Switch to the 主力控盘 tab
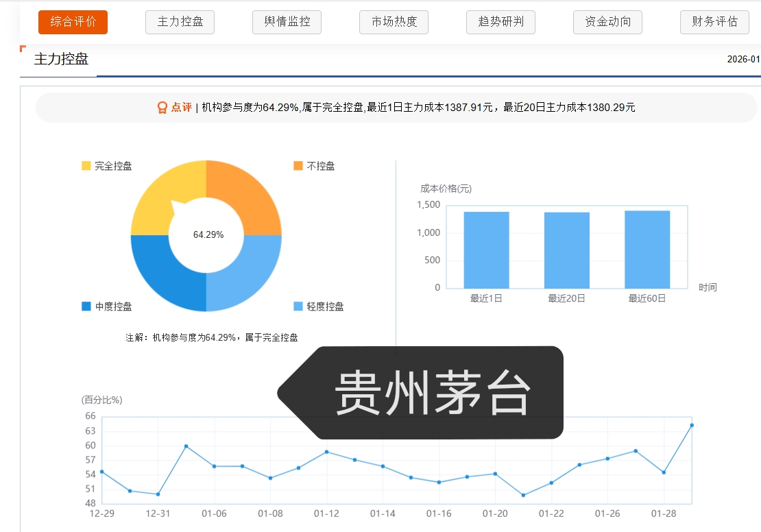Image resolution: width=761 pixels, height=532 pixels. 180,23
